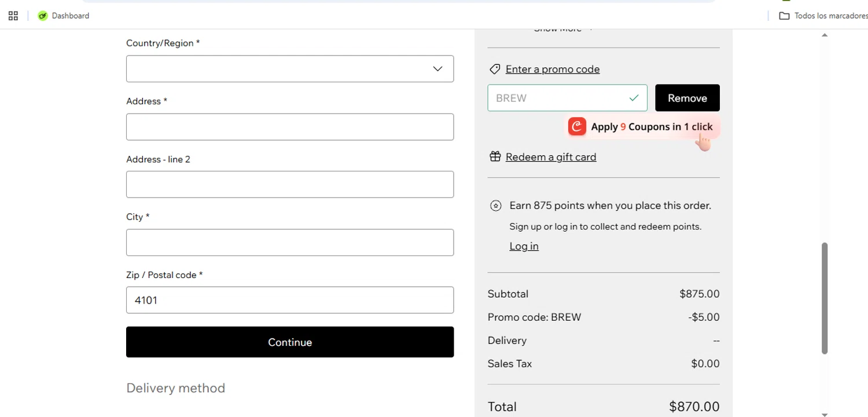Screen dimensions: 868x417
Task: Click the Log in link
Action: tap(524, 246)
